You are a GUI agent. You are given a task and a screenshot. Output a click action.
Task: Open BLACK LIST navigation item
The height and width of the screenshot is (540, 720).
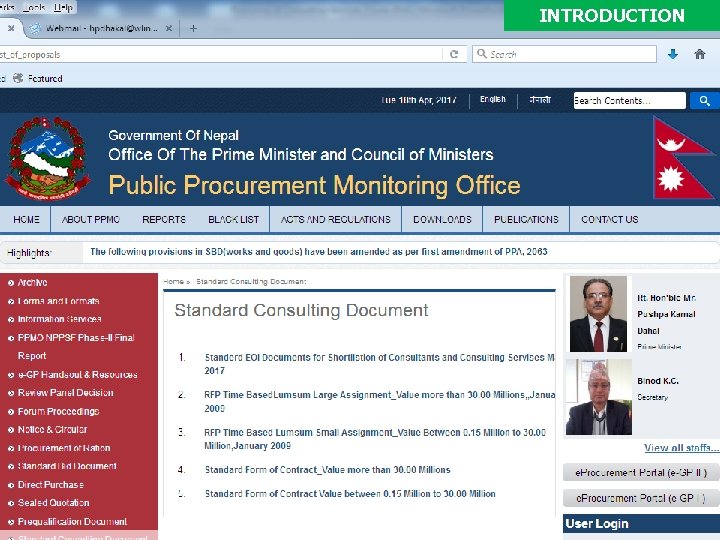[233, 219]
